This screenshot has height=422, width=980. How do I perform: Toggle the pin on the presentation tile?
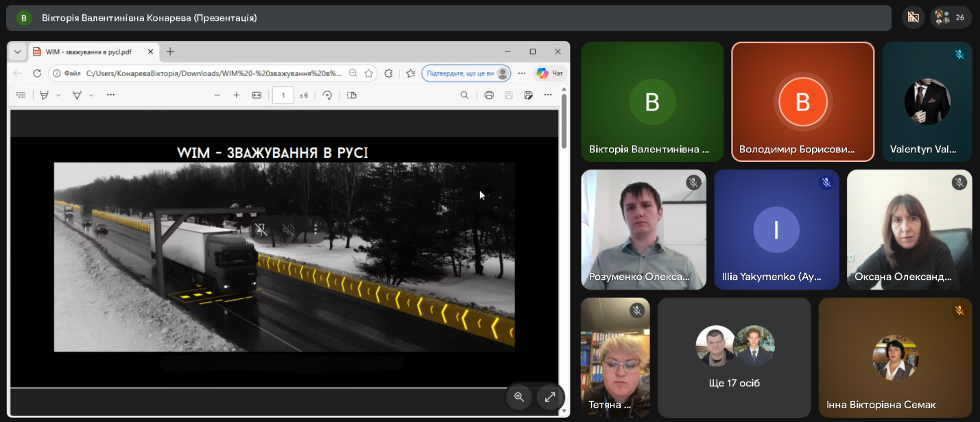tap(261, 229)
